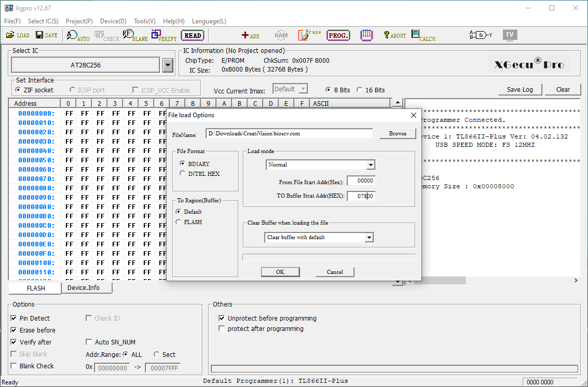
Task: Click the SAVE toolbar icon
Action: [46, 35]
